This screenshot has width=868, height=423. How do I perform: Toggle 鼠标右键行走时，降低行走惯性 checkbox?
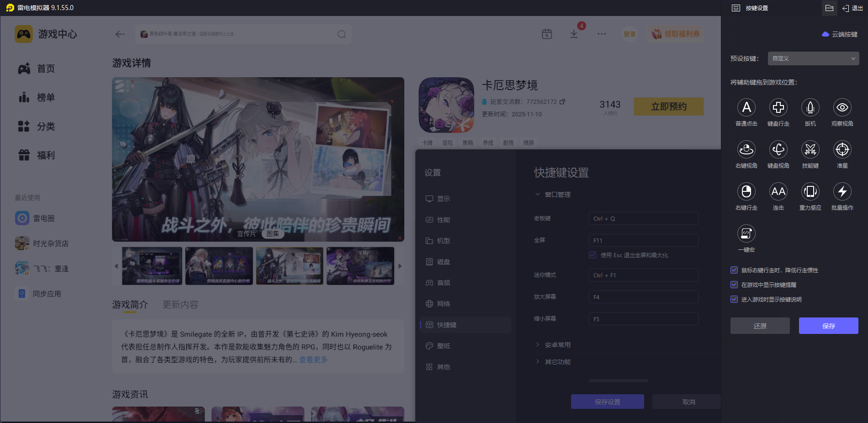click(x=734, y=270)
